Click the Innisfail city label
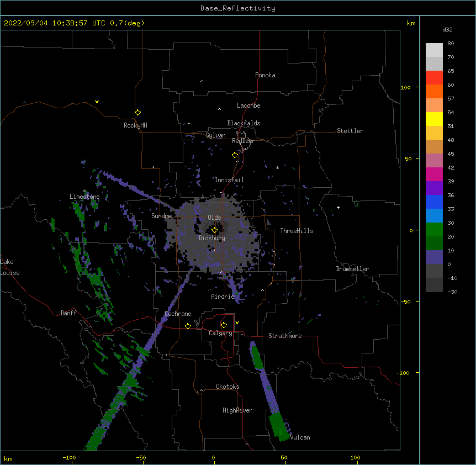The height and width of the screenshot is (465, 476). 229,180
